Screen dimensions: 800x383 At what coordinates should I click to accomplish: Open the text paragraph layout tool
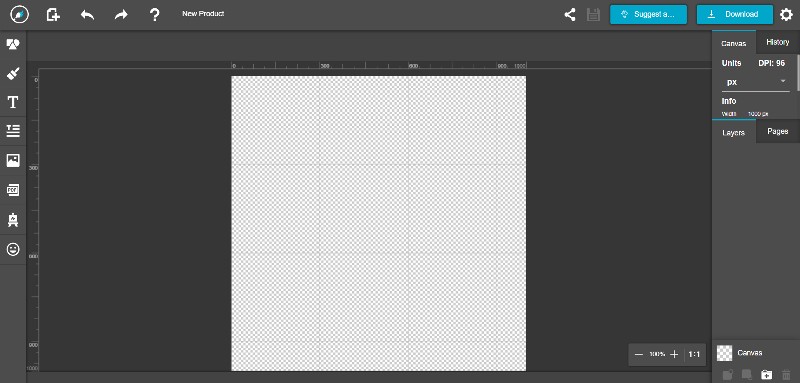pos(13,131)
